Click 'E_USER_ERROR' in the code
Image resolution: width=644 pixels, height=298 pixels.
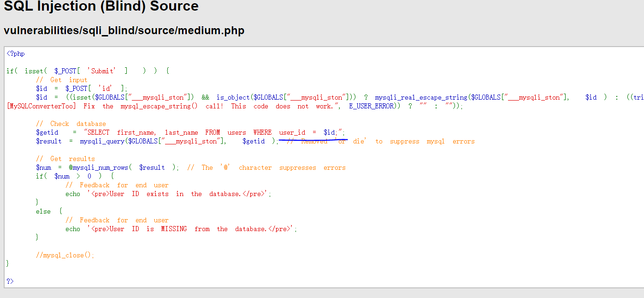click(x=371, y=106)
